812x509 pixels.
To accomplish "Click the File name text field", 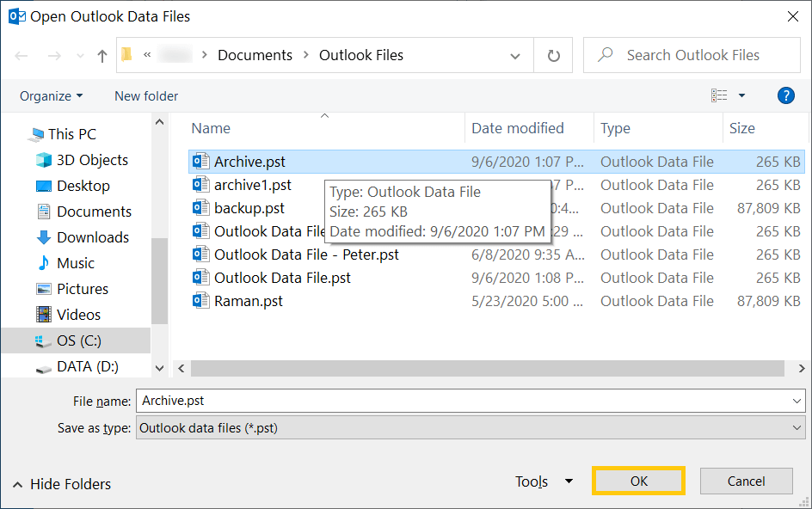I will coord(471,401).
